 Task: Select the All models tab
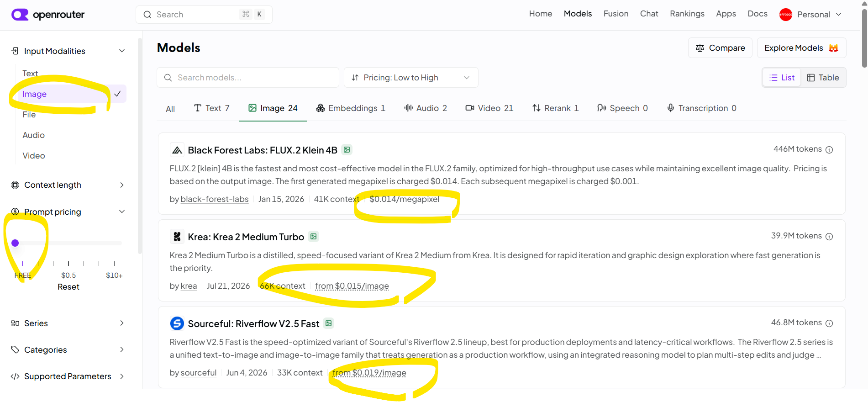pyautogui.click(x=170, y=109)
